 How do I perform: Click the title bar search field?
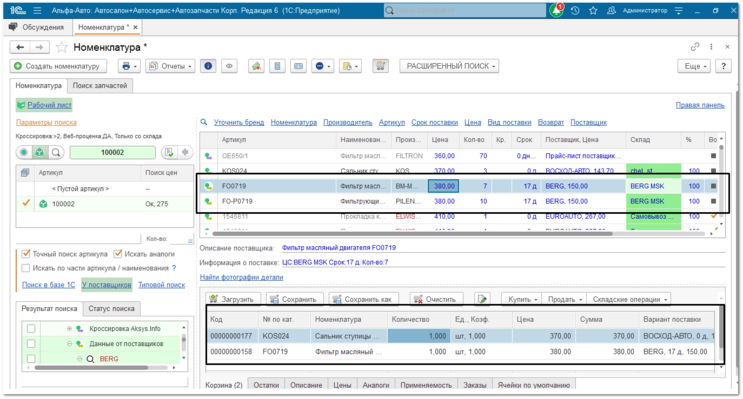click(465, 10)
